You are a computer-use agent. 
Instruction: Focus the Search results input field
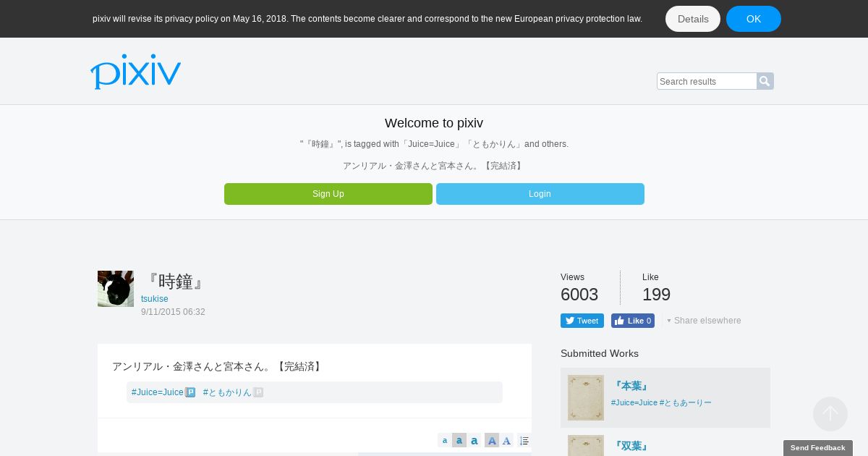coord(707,81)
